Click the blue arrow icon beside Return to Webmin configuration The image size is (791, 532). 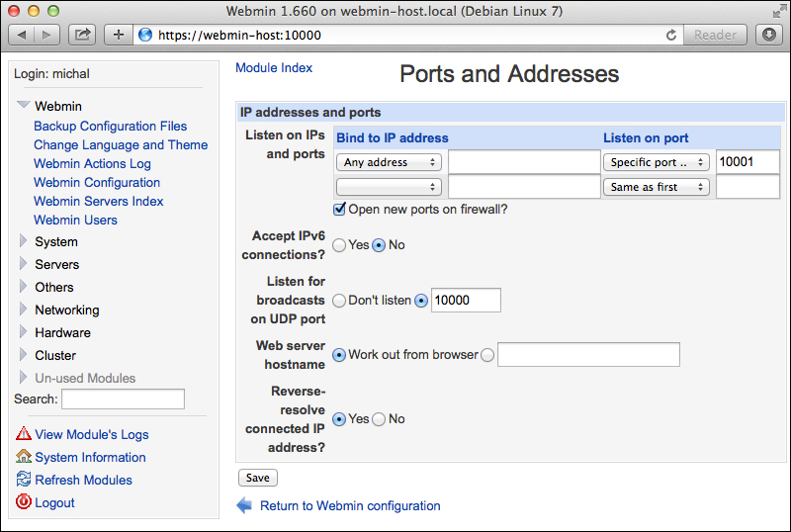click(244, 505)
